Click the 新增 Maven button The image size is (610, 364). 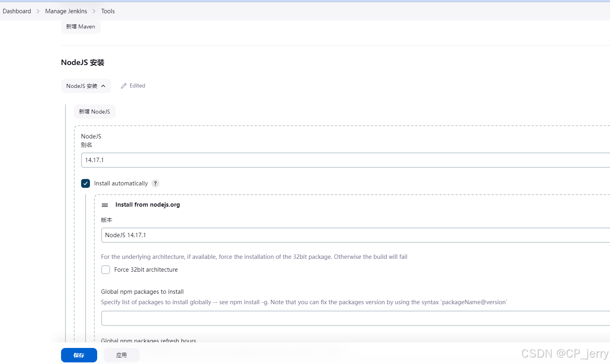[81, 26]
